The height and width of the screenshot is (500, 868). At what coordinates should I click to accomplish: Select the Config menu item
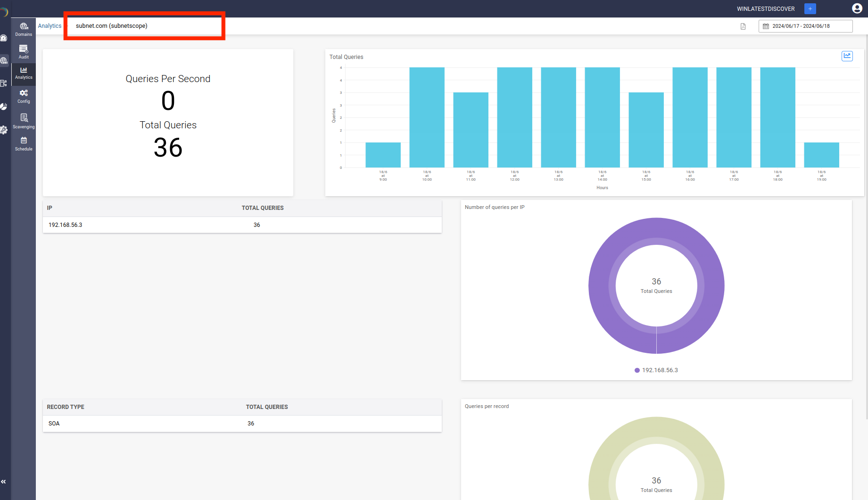coord(24,96)
